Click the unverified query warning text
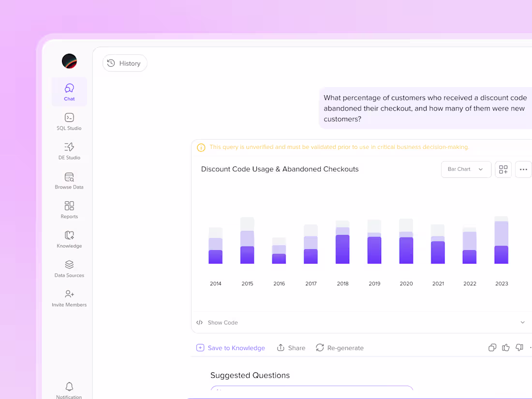Screen dimensions: 532x399 pos(340,147)
